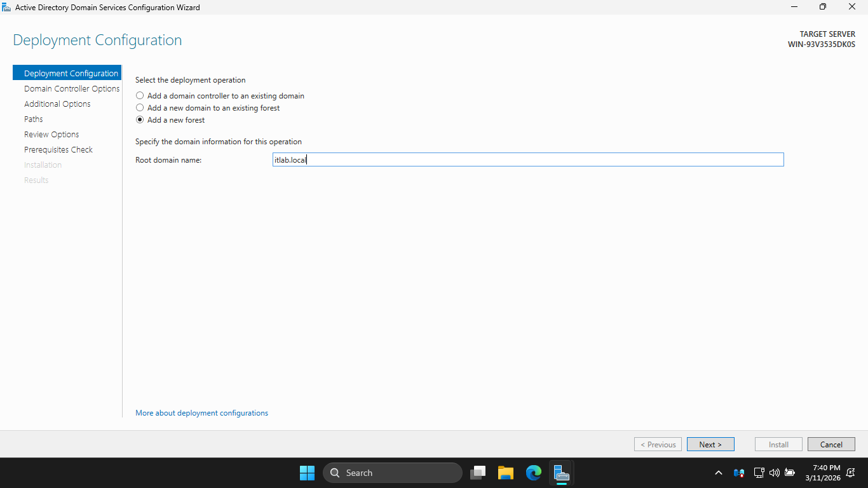Open More about deployment configurations link

201,413
